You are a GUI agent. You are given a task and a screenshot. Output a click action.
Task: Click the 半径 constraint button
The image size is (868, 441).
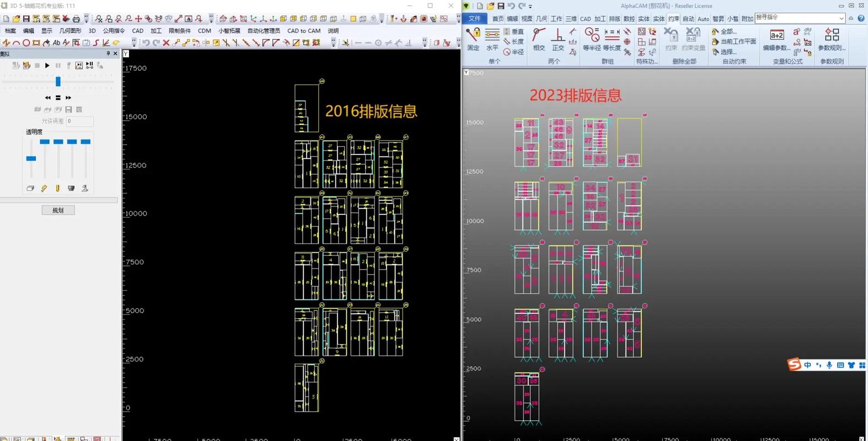coord(513,52)
